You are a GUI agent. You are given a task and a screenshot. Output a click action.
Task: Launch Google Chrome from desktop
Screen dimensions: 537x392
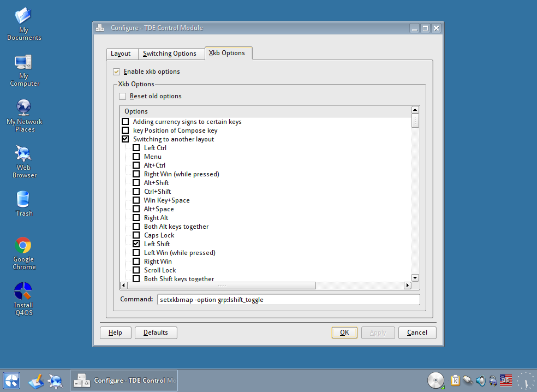tap(23, 253)
